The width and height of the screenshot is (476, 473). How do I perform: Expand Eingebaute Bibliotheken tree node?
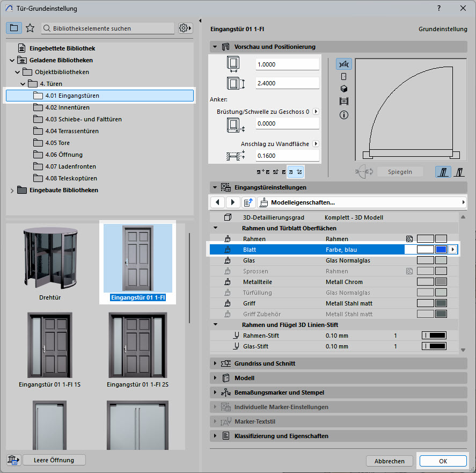pyautogui.click(x=13, y=190)
